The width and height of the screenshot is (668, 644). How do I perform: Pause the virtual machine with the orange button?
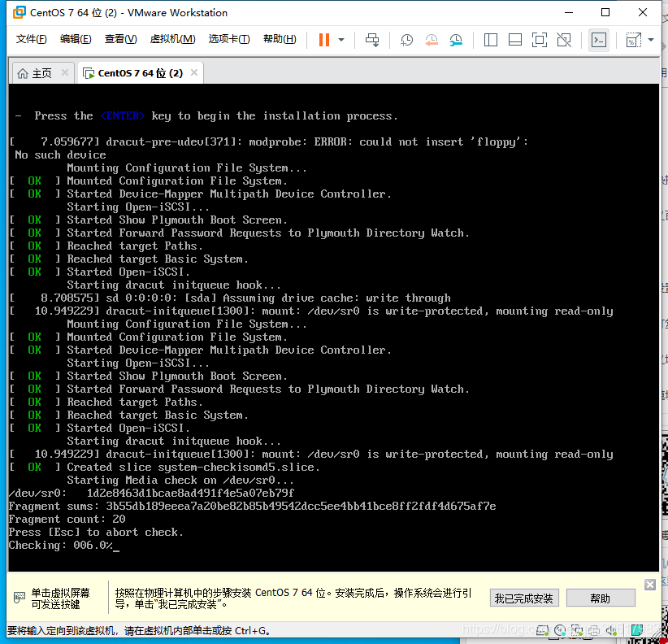pos(324,40)
